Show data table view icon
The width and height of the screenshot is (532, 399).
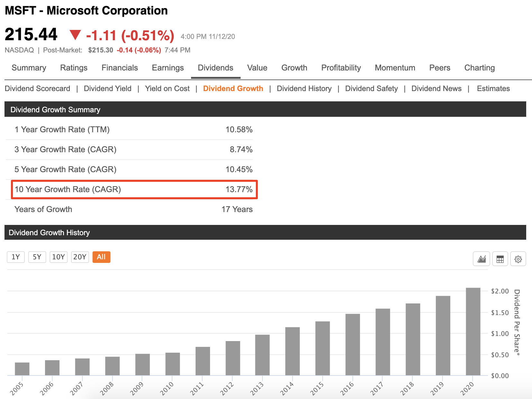click(500, 259)
